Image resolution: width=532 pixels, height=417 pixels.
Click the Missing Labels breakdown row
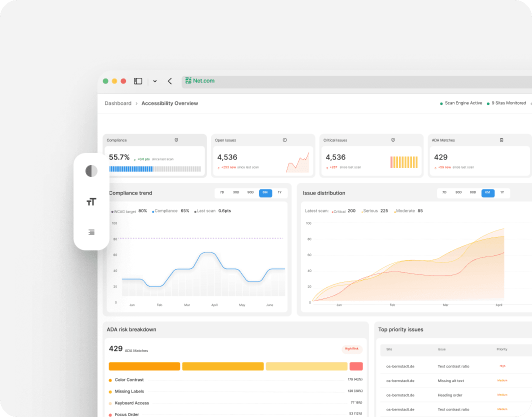235,391
